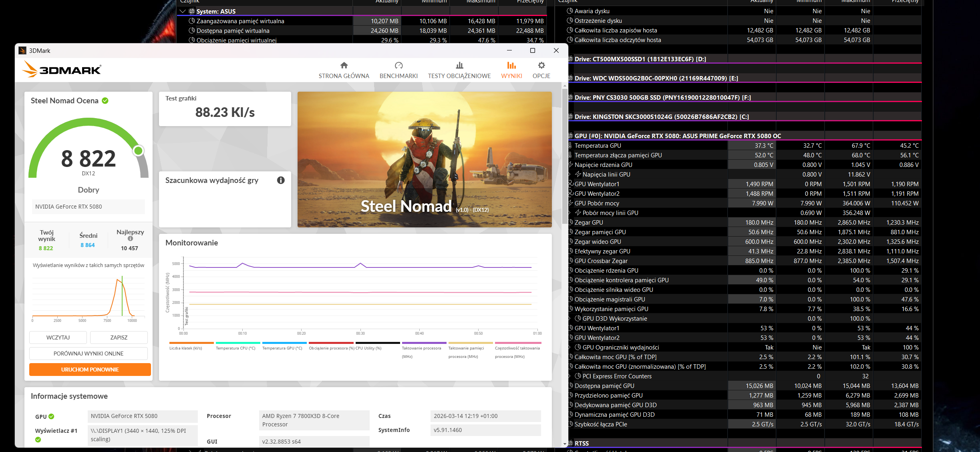This screenshot has width=980, height=452.
Task: Switch to the Wyniki tab
Action: pyautogui.click(x=511, y=69)
